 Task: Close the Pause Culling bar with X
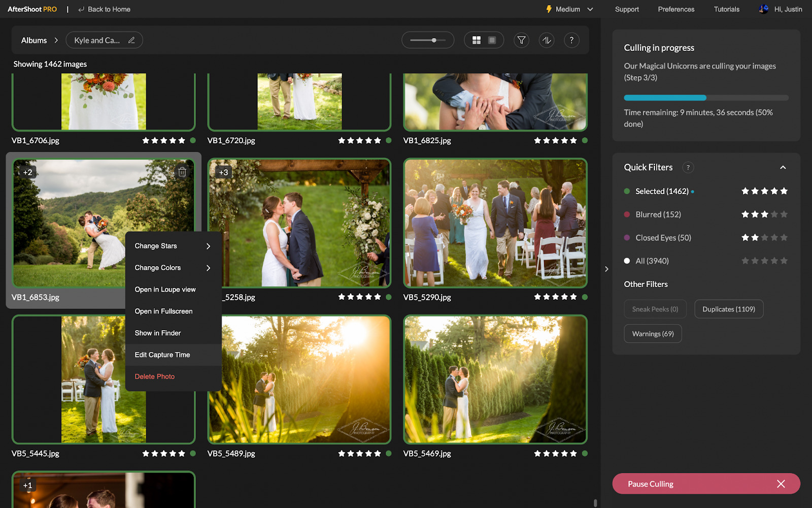coord(781,484)
